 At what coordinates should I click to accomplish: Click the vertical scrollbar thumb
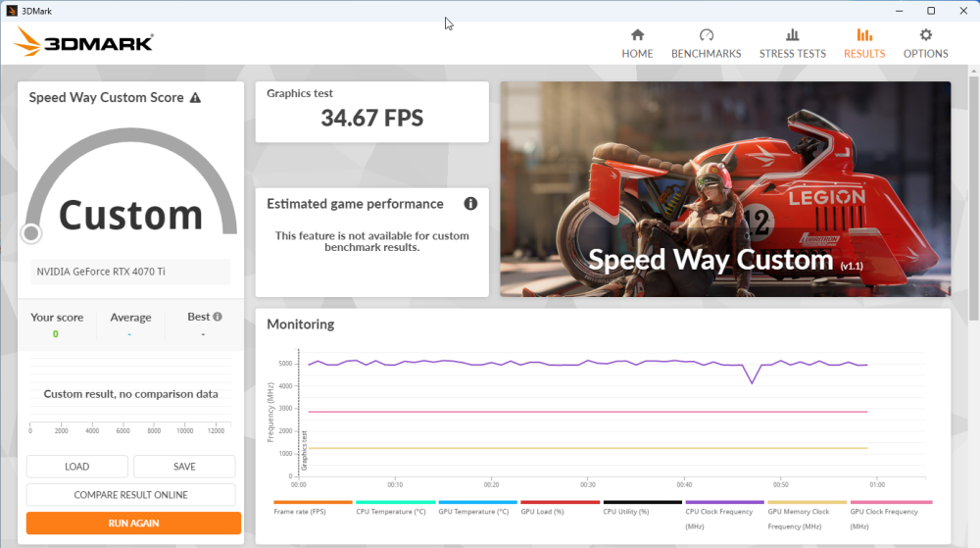tap(973, 199)
